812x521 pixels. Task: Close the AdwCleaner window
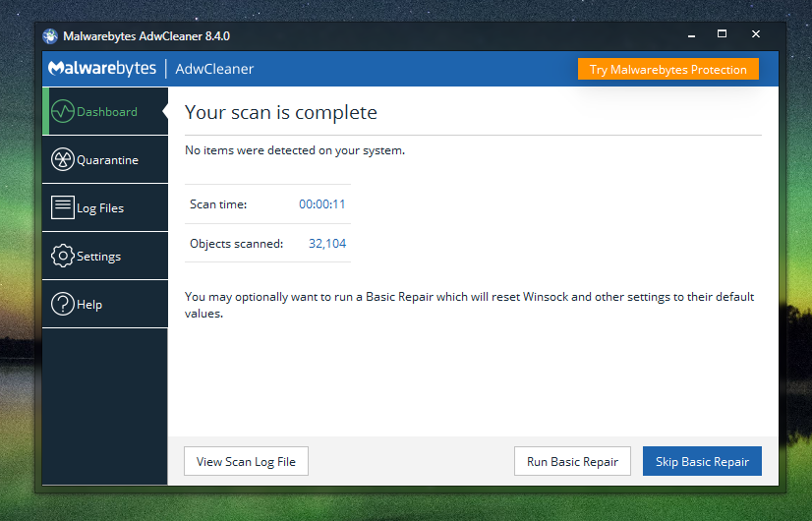point(756,34)
